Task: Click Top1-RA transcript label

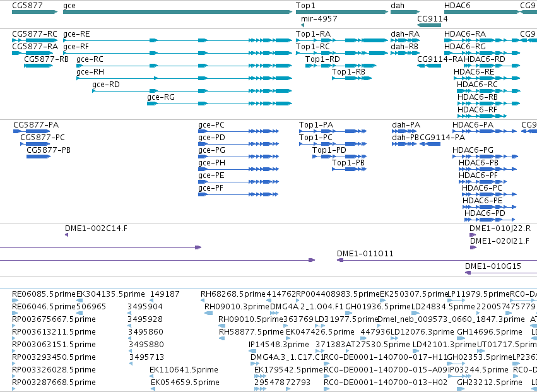Action: coord(314,34)
